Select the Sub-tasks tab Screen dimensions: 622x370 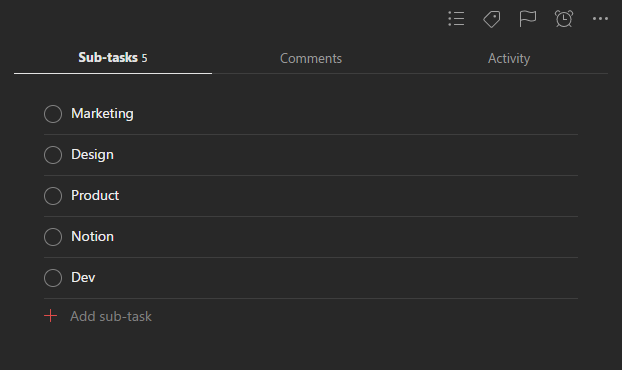(113, 58)
